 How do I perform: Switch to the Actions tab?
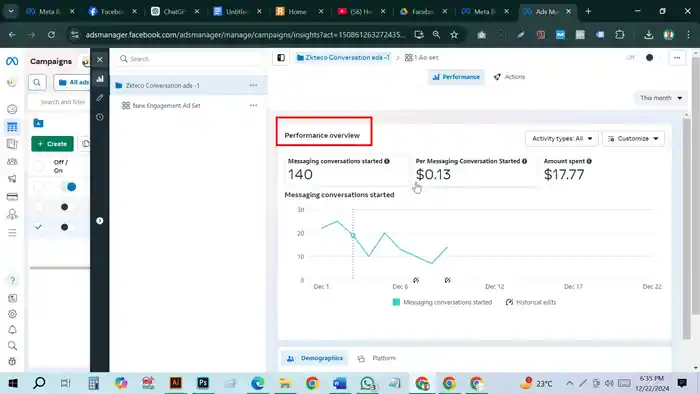point(509,77)
